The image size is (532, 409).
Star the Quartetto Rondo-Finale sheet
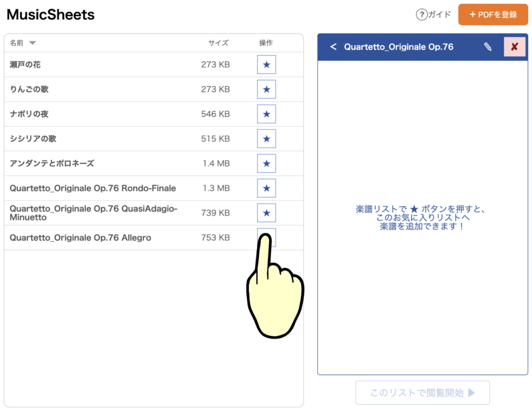267,188
